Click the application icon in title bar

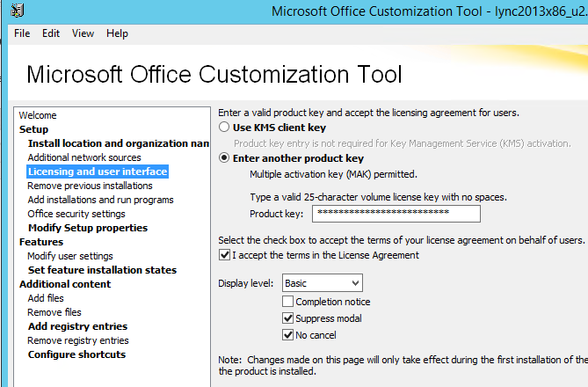click(x=18, y=11)
